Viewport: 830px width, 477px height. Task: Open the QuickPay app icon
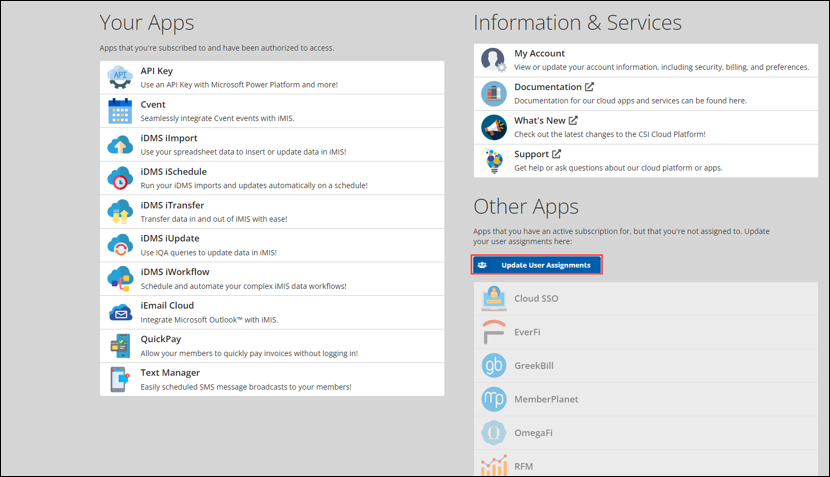coord(120,346)
